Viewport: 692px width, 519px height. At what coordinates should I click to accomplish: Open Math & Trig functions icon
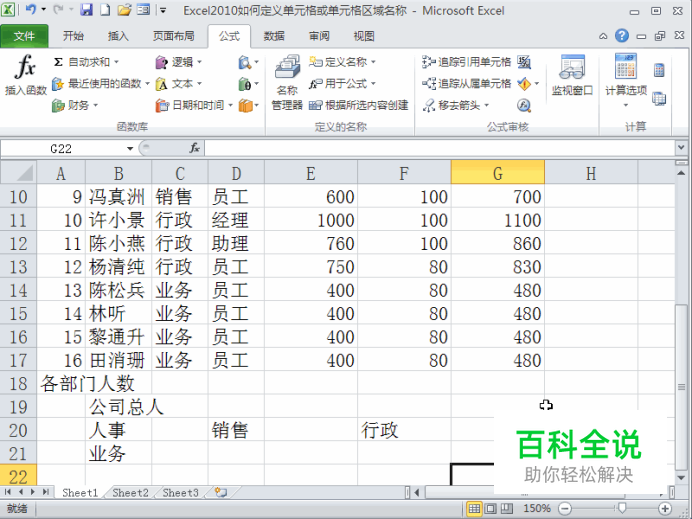(x=248, y=83)
